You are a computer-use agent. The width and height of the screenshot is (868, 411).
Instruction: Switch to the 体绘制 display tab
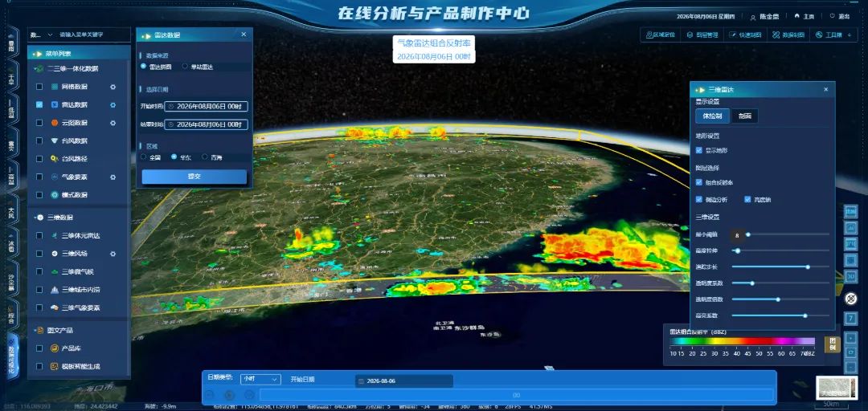(712, 116)
